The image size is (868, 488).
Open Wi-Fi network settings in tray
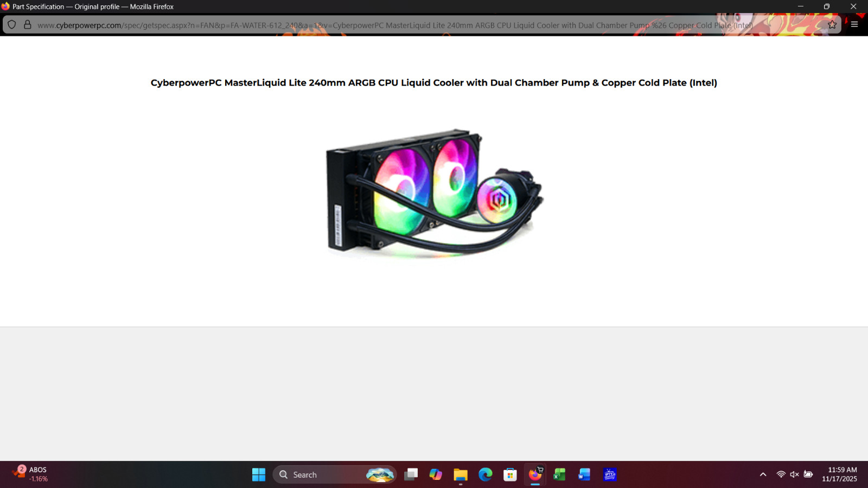781,474
